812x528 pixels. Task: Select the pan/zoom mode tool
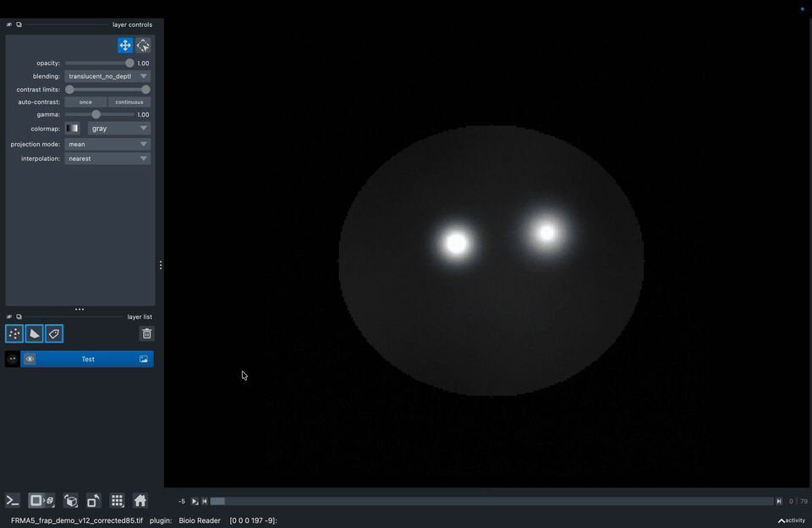tap(125, 46)
